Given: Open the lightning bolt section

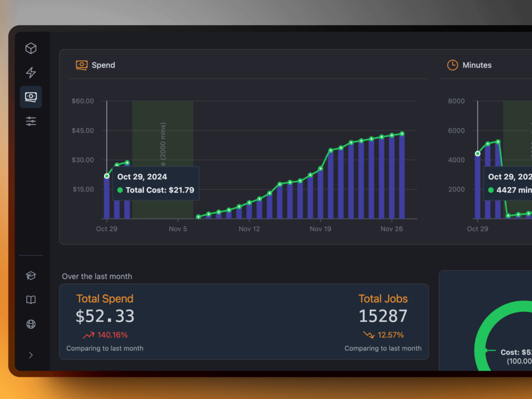Looking at the screenshot, I should pyautogui.click(x=31, y=73).
